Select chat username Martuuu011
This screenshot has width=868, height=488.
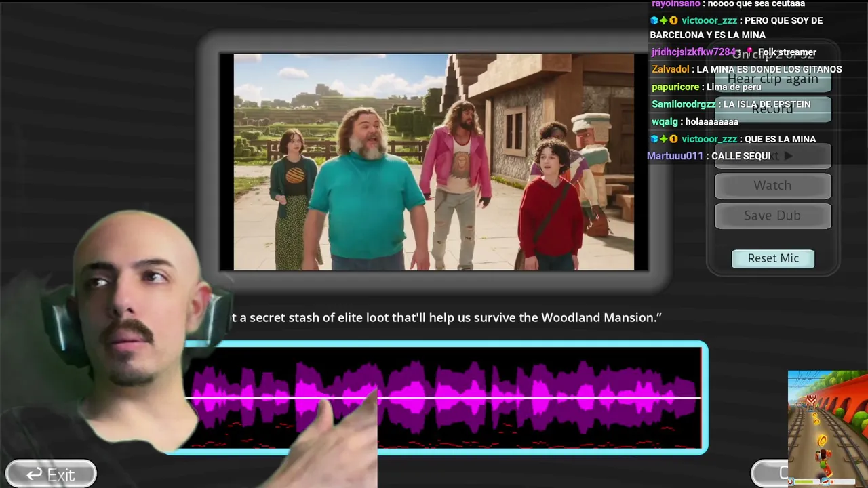pos(675,156)
